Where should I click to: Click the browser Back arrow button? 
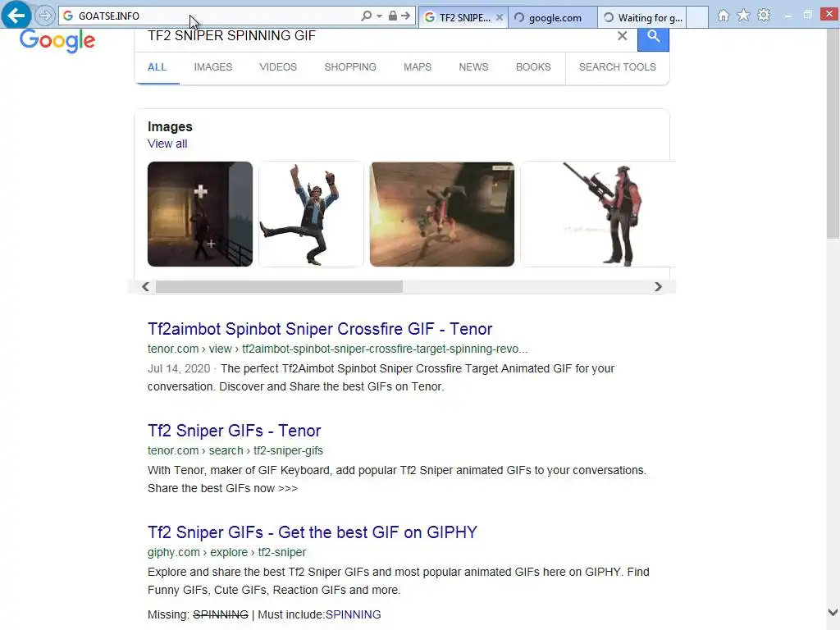pyautogui.click(x=16, y=15)
